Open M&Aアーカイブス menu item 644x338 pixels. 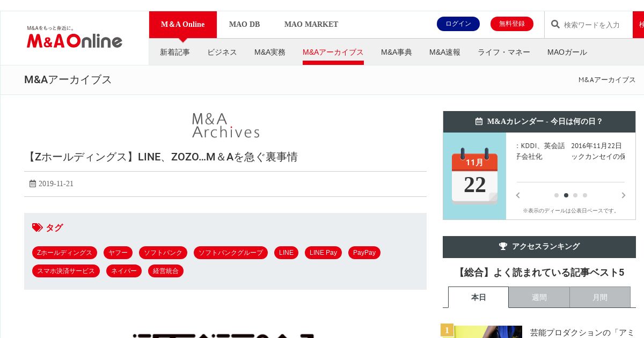click(x=333, y=52)
